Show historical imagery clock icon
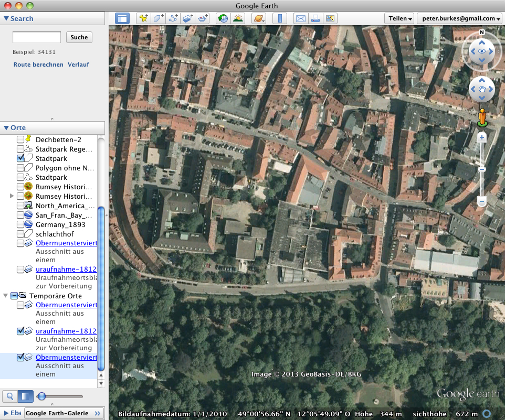This screenshot has width=505, height=420. (223, 18)
